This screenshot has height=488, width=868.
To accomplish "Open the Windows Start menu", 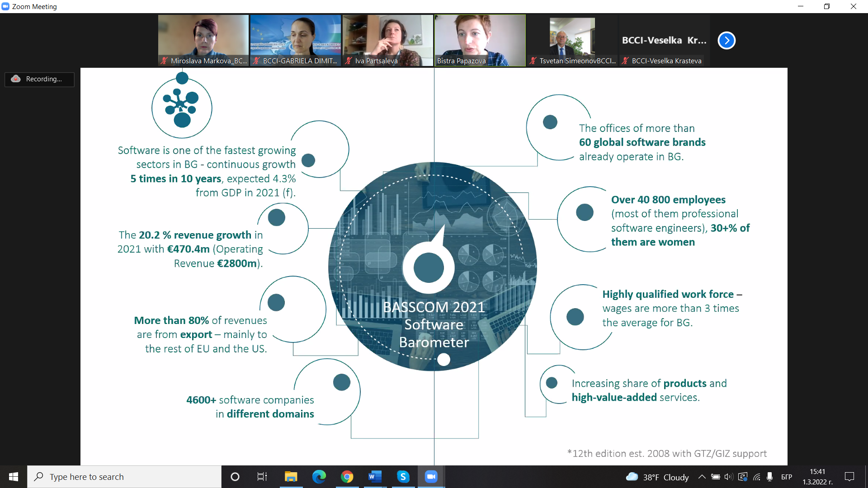I will (14, 477).
